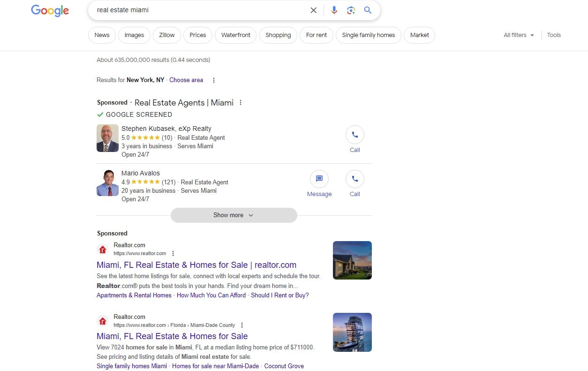The width and height of the screenshot is (588, 371).
Task: Click Mario Avalos profile photo
Action: (x=107, y=182)
